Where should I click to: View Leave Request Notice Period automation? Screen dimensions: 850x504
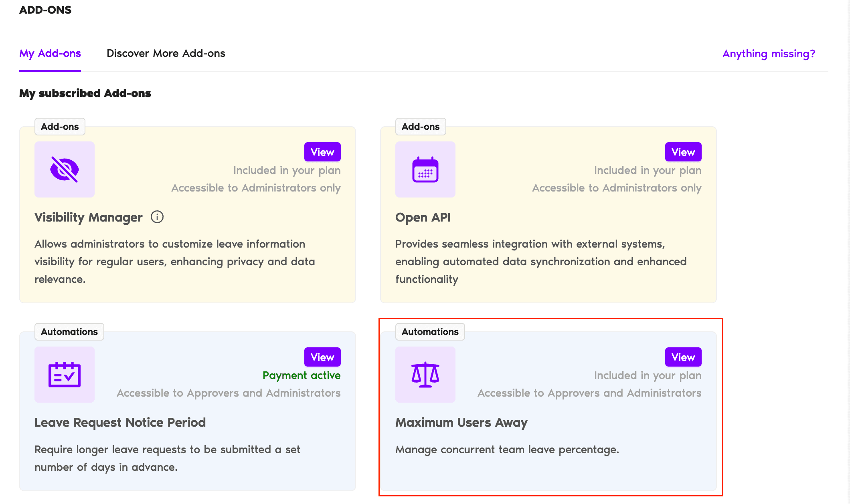coord(322,357)
